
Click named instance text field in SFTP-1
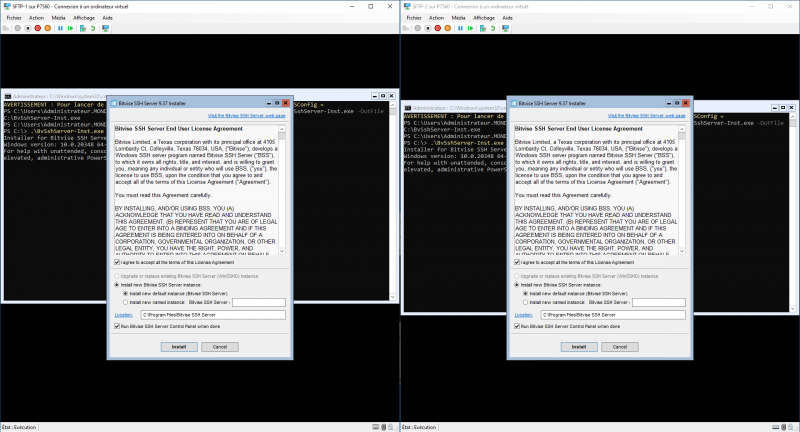pos(259,302)
